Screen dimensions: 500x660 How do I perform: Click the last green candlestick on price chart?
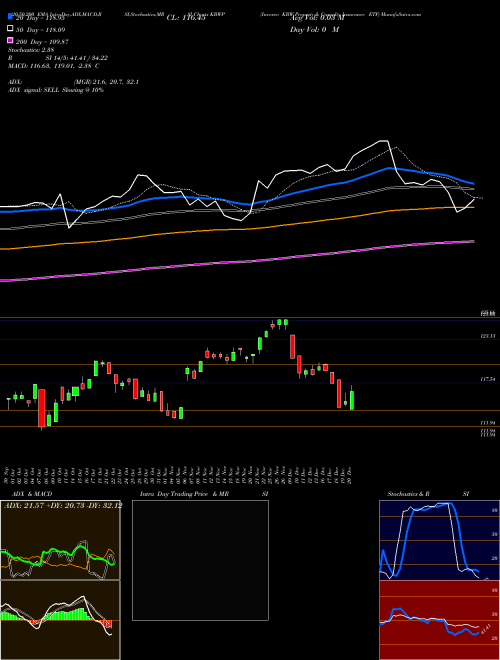[x=352, y=400]
